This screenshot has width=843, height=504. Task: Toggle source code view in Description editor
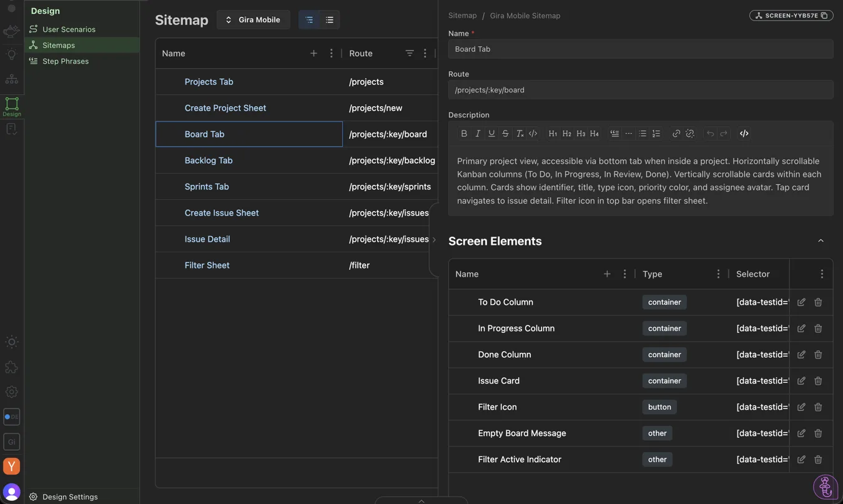click(x=744, y=134)
